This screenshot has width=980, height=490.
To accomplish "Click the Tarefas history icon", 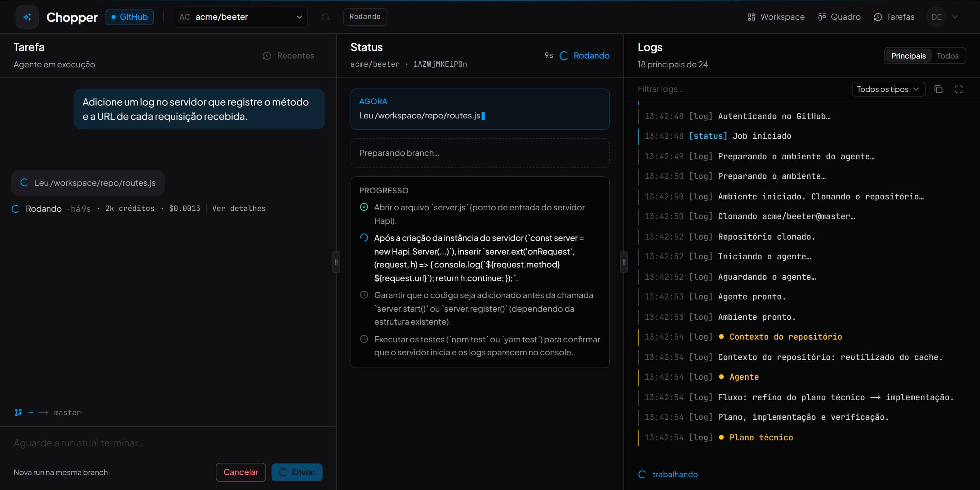I will point(878,17).
